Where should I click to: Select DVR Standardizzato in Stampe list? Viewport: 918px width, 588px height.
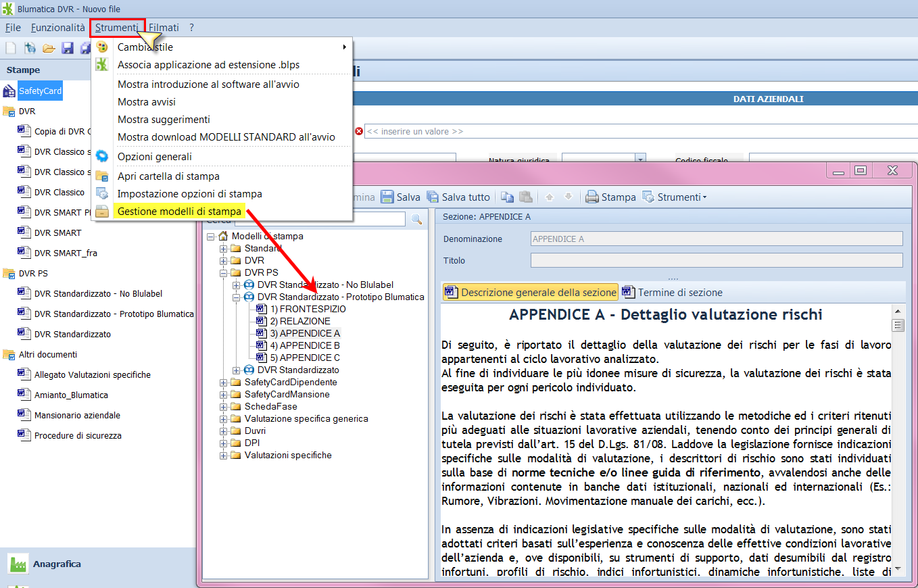(72, 334)
